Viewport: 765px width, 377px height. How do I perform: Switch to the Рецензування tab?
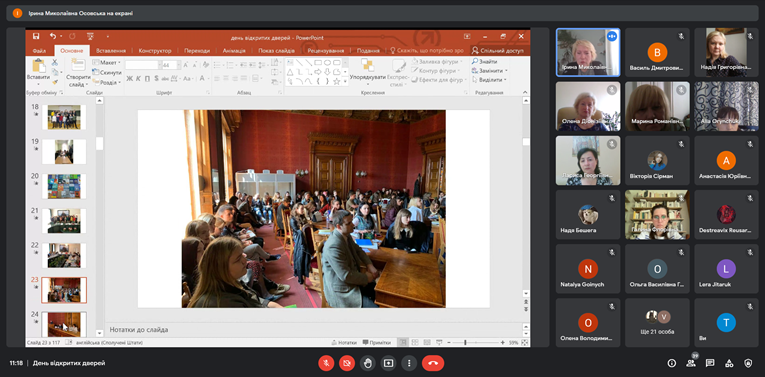point(326,51)
